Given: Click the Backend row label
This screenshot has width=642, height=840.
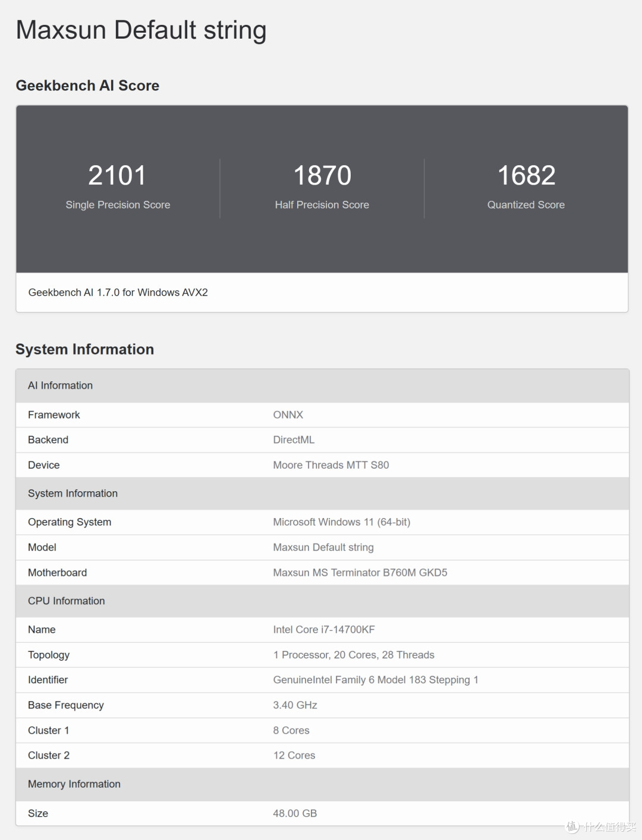Looking at the screenshot, I should 48,440.
